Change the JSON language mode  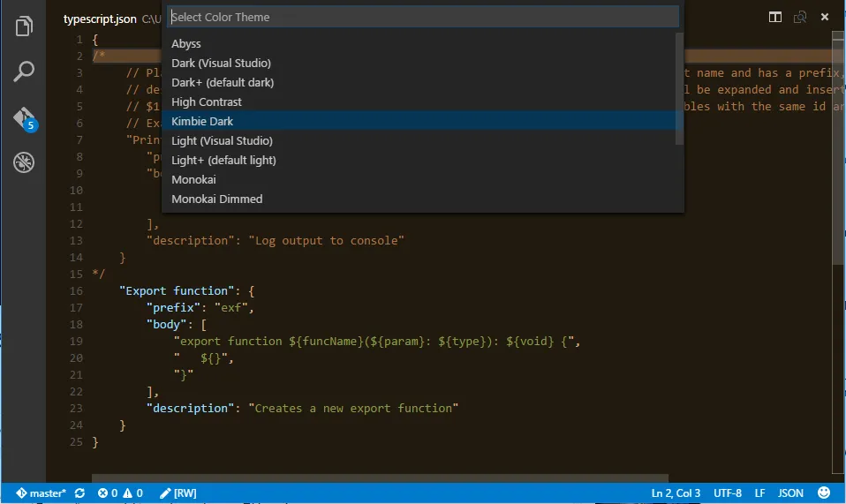pyautogui.click(x=790, y=493)
